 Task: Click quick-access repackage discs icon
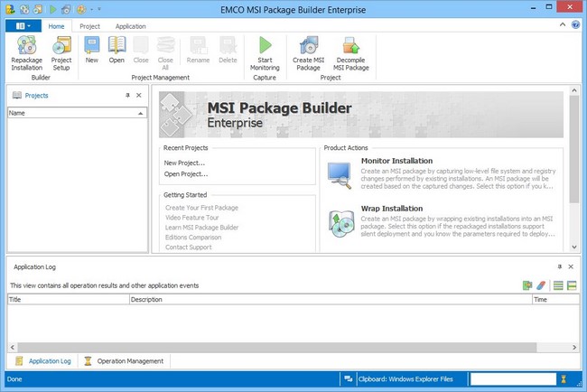24,9
